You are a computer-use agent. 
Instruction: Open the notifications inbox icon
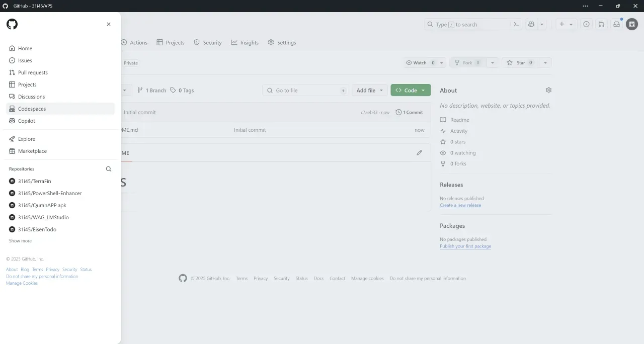pyautogui.click(x=616, y=24)
